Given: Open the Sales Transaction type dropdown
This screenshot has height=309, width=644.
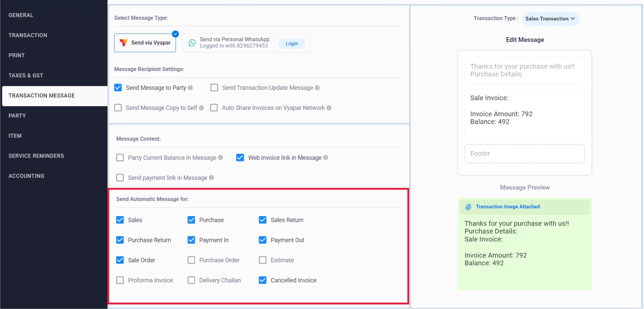Looking at the screenshot, I should tap(551, 18).
